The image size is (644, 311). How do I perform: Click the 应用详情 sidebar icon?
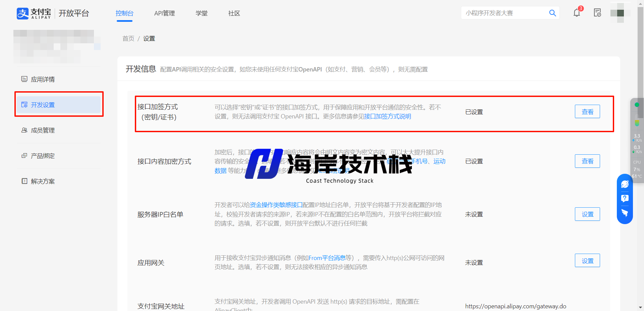[24, 79]
